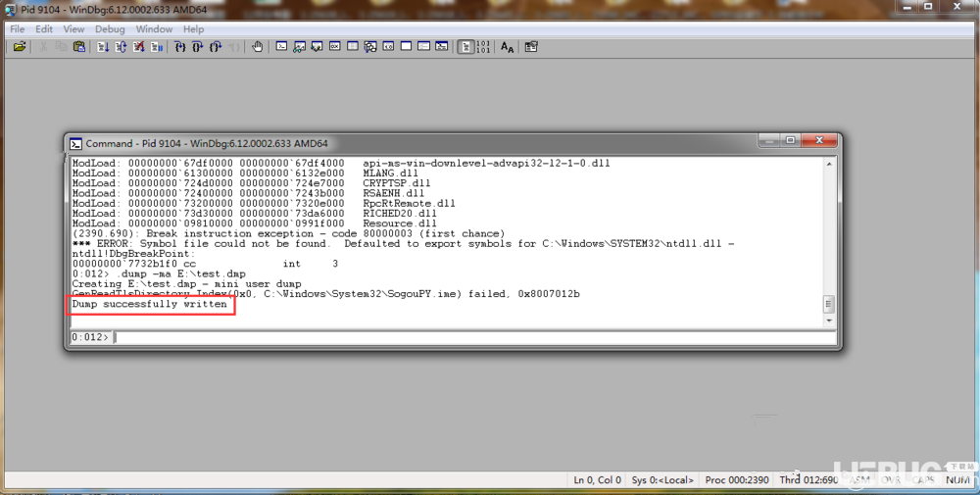Toggle Source Mode On toolbar button
The height and width of the screenshot is (495, 980).
point(465,47)
